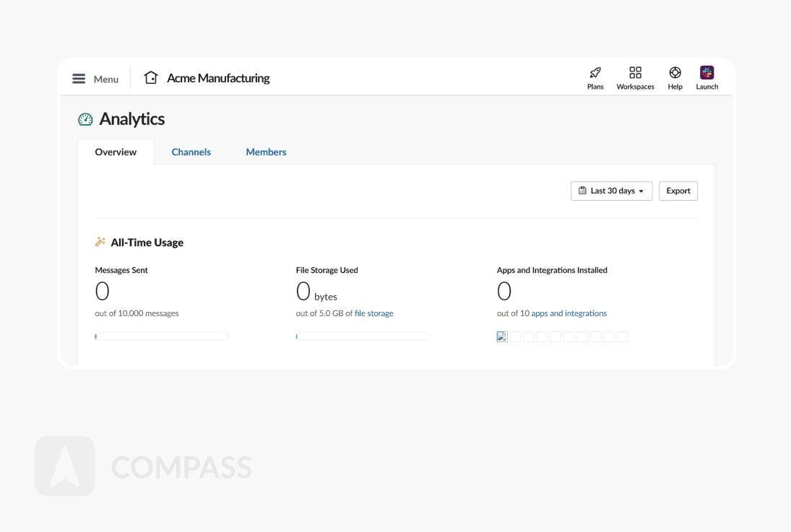Open the hamburger Menu icon
The image size is (791, 532).
tap(79, 79)
